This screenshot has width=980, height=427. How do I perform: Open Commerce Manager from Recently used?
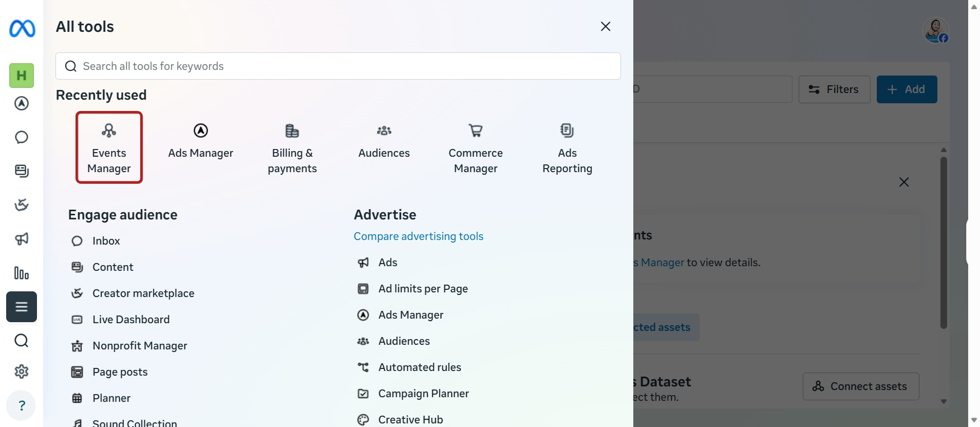(476, 147)
